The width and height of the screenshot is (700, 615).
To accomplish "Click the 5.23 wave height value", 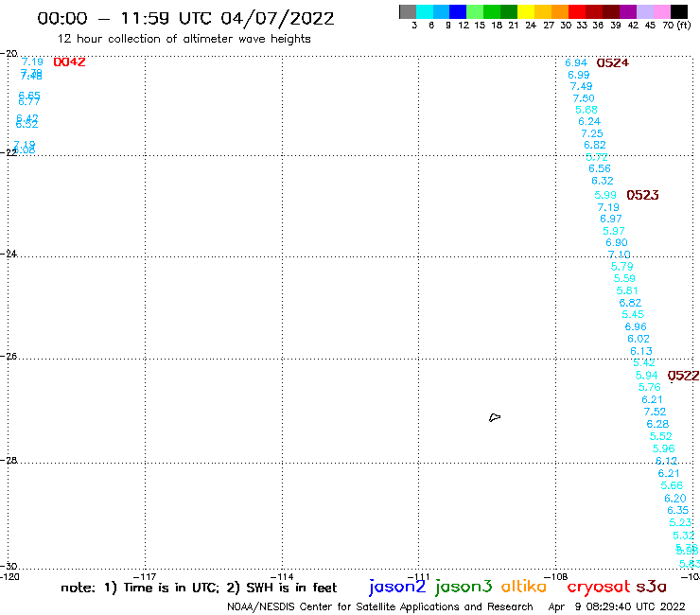I will click(x=680, y=522).
